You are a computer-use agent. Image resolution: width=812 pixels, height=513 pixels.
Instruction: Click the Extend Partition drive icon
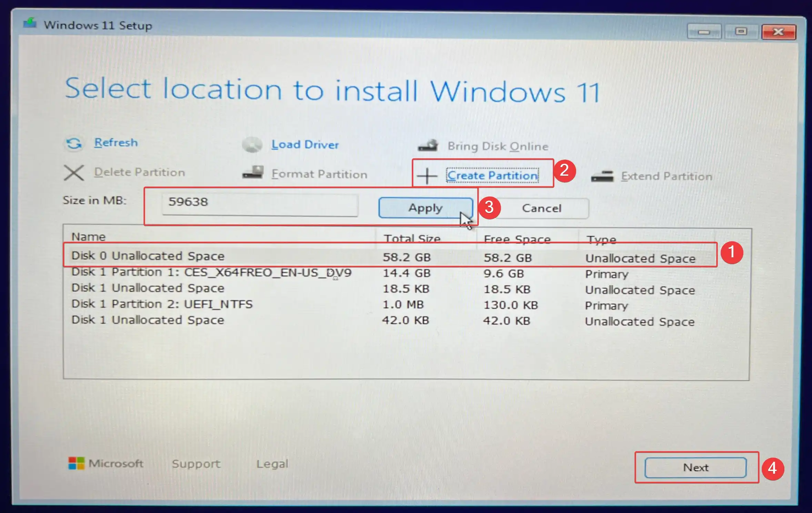(602, 176)
